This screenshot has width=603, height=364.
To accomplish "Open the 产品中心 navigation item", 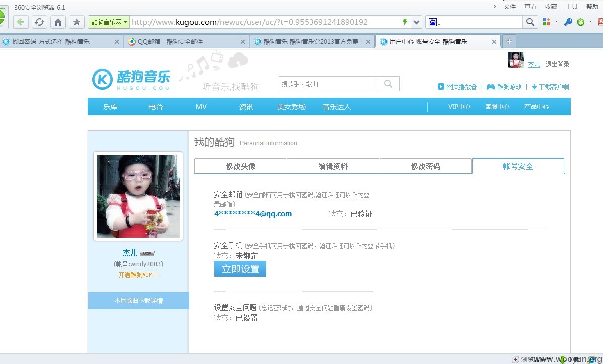I will pyautogui.click(x=537, y=107).
